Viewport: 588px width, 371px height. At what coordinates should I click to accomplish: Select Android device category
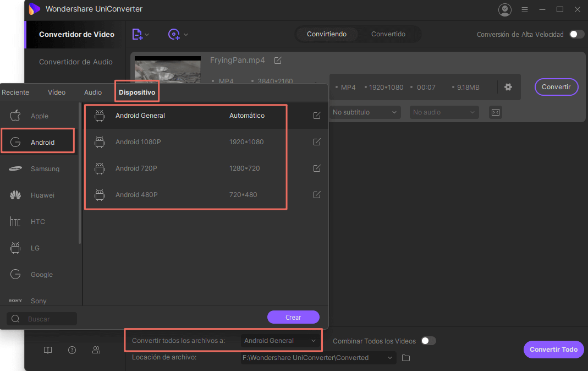tap(39, 142)
